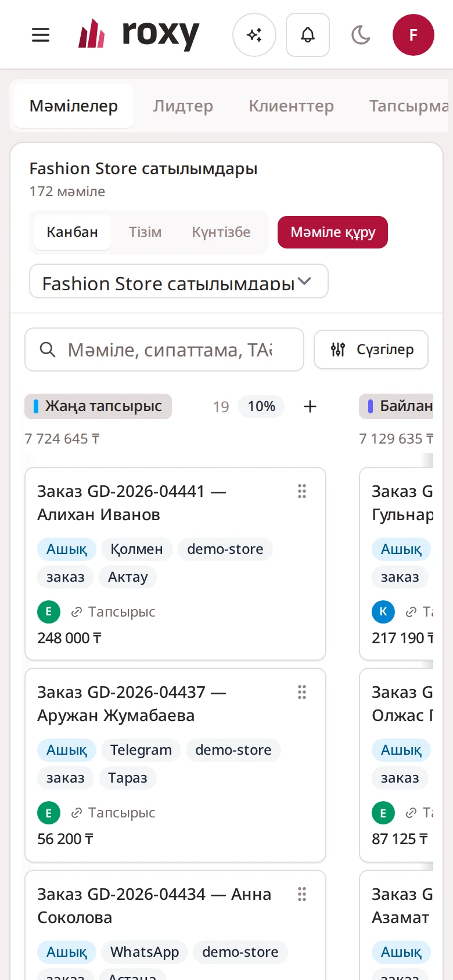Click demo-store tag on GD-2026-04434 card
This screenshot has height=980, width=453.
point(240,952)
